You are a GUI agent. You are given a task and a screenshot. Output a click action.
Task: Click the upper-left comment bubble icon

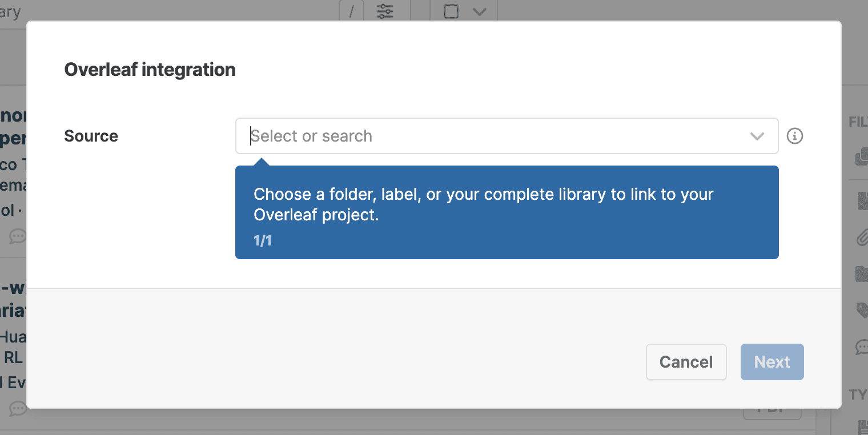(x=18, y=236)
